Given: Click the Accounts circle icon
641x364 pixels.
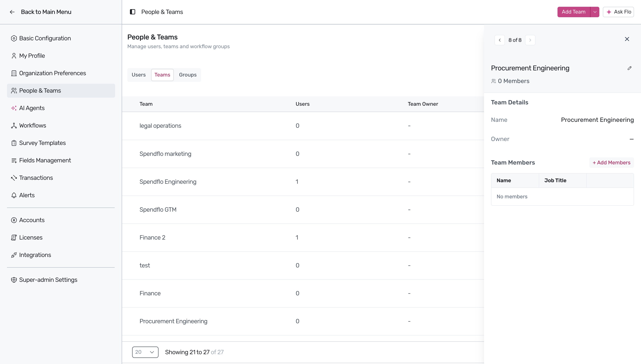Looking at the screenshot, I should click(x=14, y=220).
